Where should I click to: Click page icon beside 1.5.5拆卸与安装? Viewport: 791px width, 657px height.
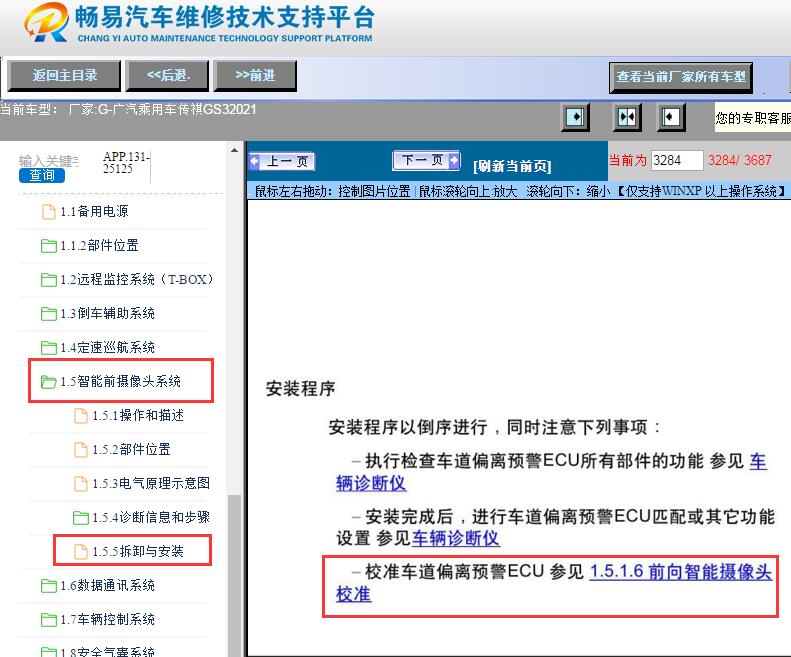pyautogui.click(x=81, y=552)
